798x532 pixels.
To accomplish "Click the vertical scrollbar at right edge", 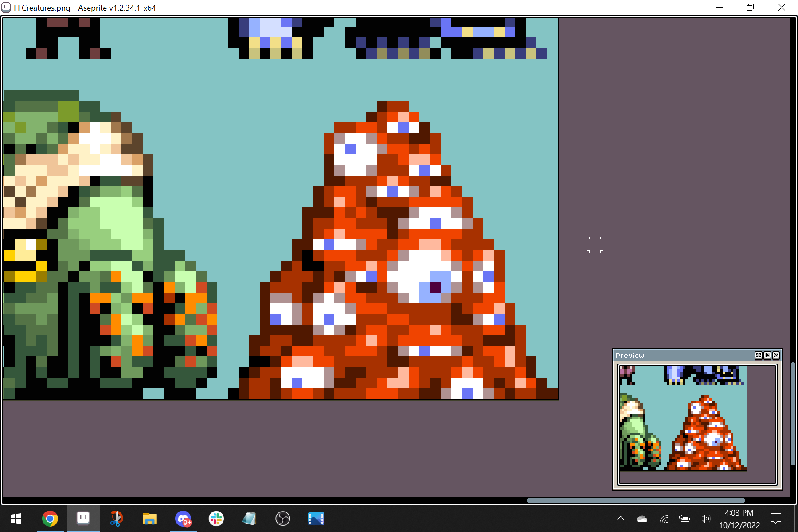I will click(793, 413).
